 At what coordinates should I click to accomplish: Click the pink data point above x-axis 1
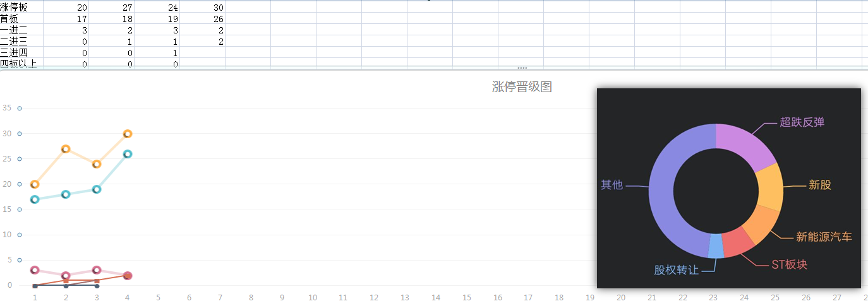point(35,270)
